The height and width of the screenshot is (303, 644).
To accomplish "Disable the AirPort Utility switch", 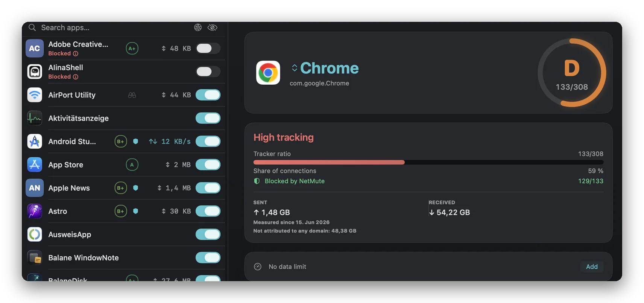I will [x=208, y=95].
